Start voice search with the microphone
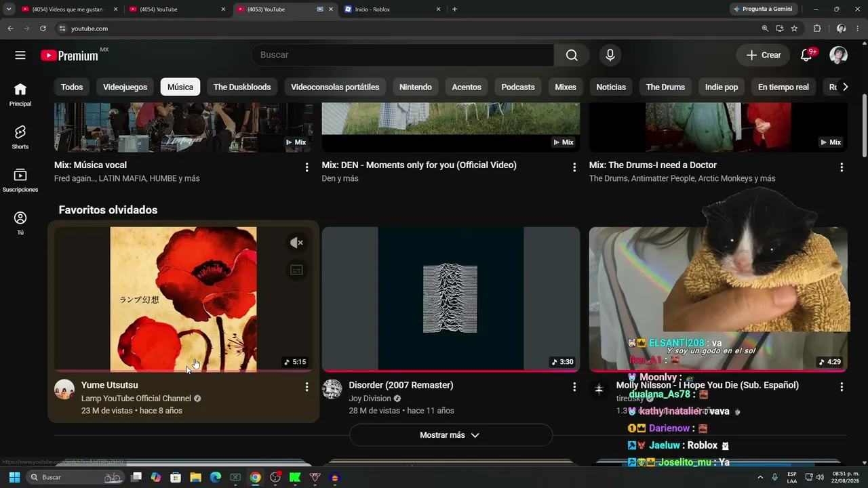 (x=610, y=55)
